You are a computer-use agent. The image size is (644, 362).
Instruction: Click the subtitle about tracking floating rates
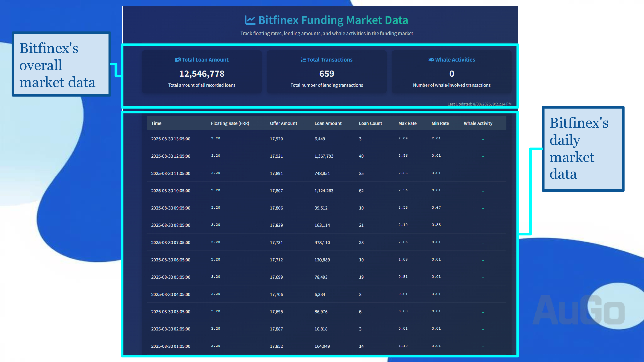(327, 33)
